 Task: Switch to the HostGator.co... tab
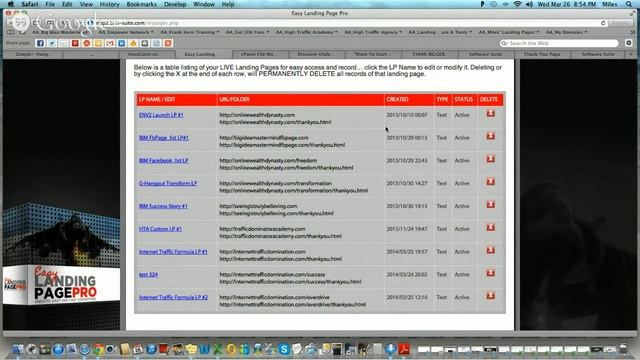pos(147,54)
